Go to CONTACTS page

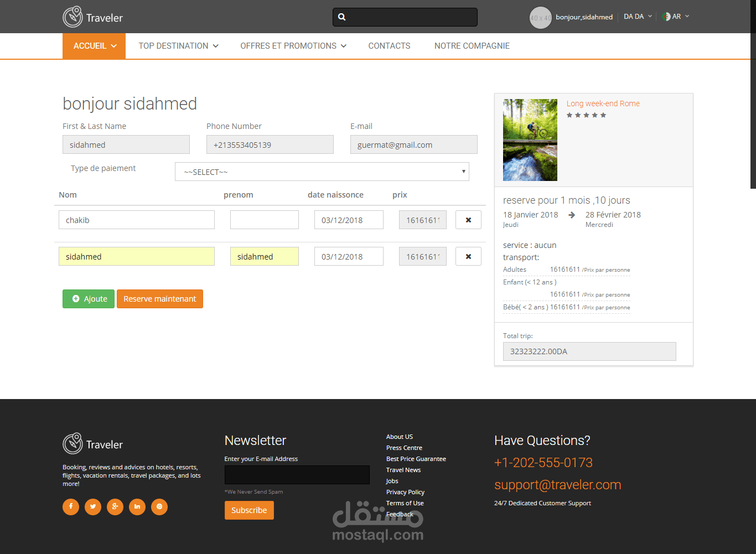tap(389, 46)
